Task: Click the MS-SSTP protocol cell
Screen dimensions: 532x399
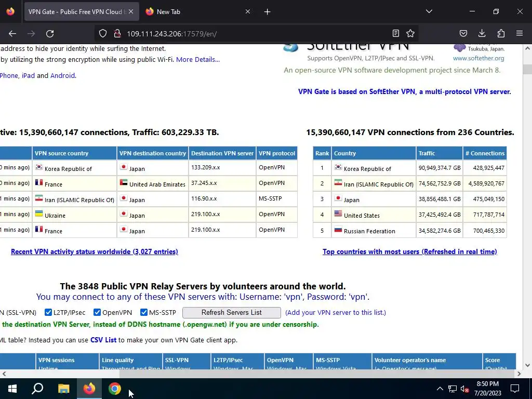Action: [x=276, y=199]
